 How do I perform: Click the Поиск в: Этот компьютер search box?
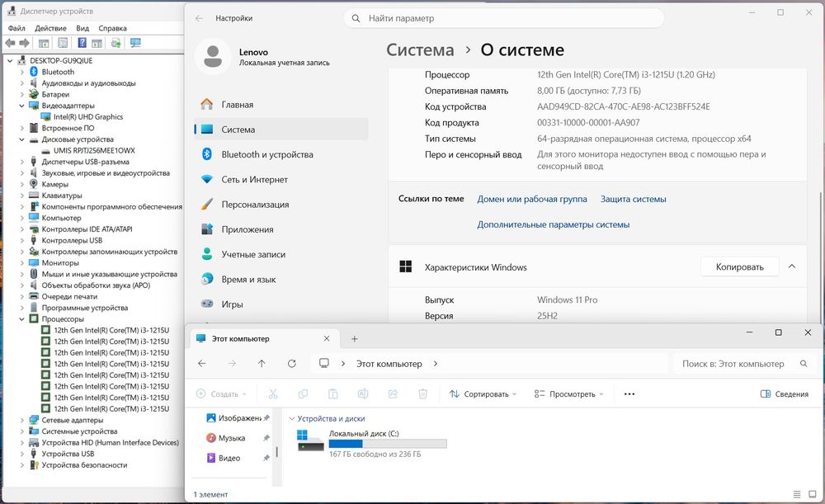(x=744, y=364)
